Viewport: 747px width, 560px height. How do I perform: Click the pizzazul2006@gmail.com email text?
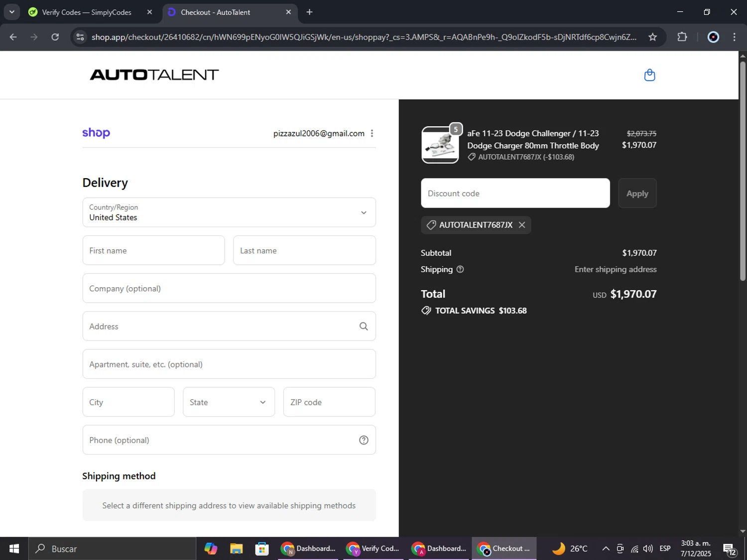[x=319, y=133]
